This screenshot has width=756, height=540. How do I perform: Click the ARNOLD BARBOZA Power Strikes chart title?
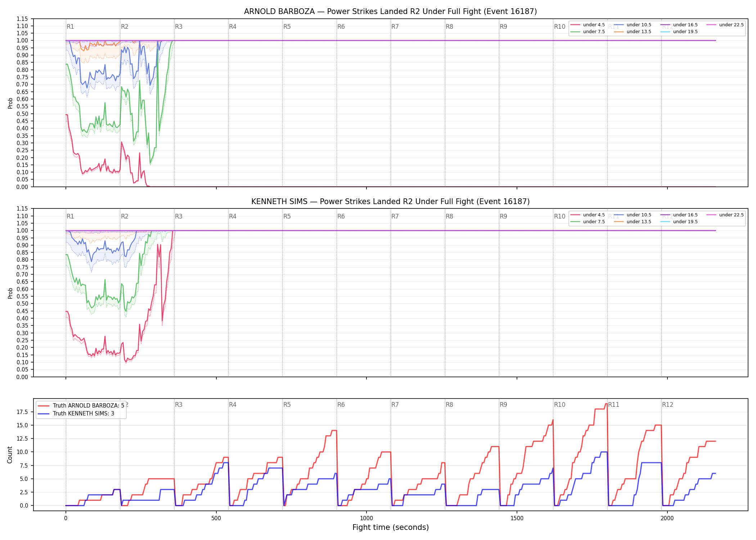pyautogui.click(x=390, y=12)
